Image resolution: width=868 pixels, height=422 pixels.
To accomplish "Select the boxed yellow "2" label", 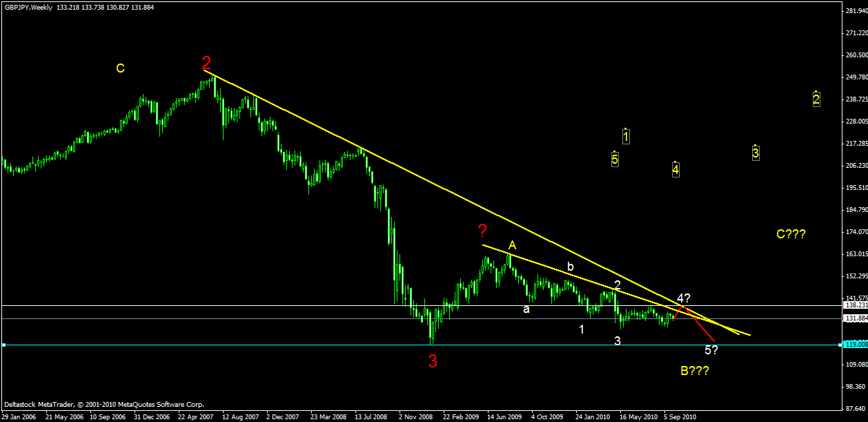I will [816, 99].
